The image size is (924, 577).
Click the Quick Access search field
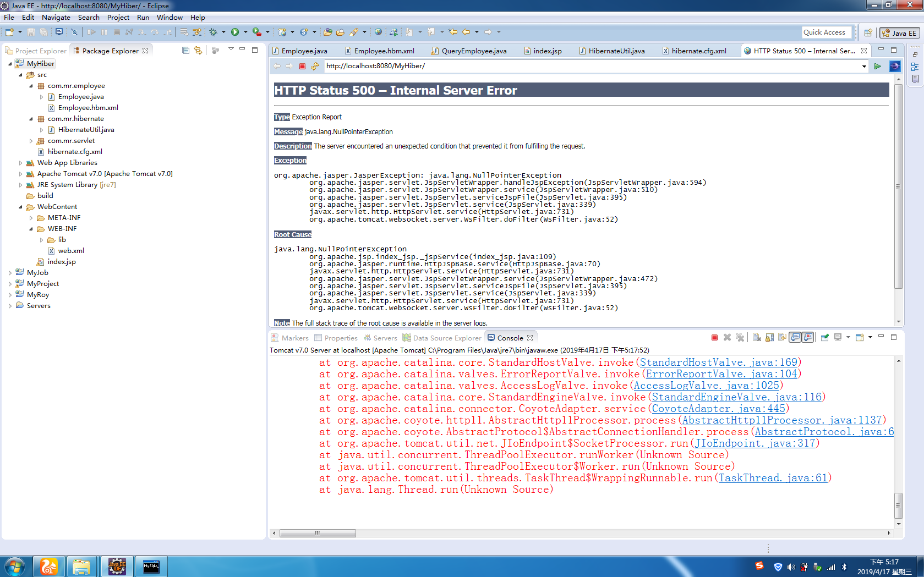pos(826,32)
